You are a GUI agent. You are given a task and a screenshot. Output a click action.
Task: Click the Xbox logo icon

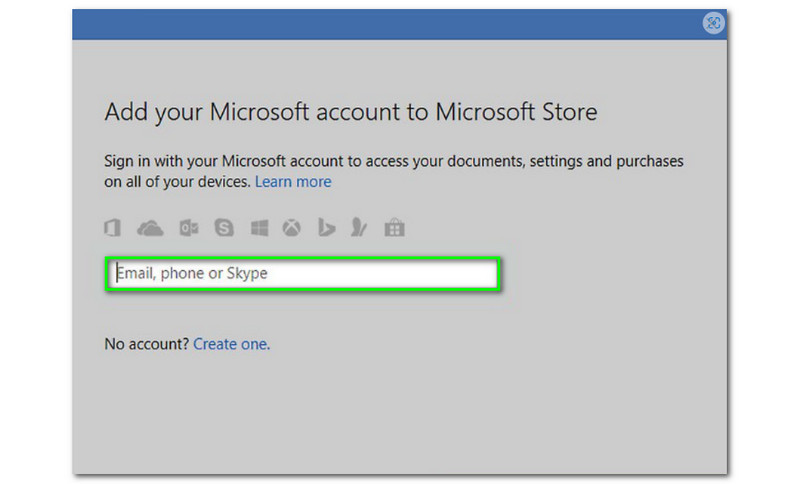click(x=291, y=229)
